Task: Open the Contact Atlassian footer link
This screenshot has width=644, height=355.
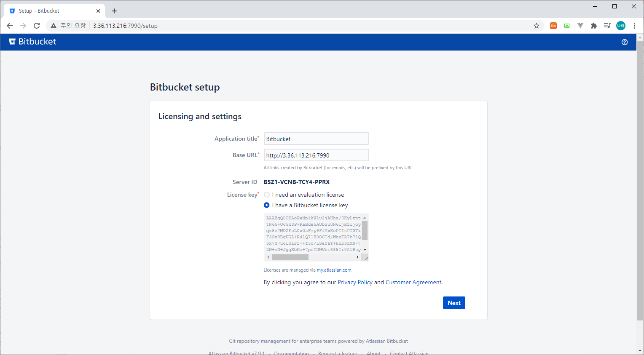Action: (409, 353)
